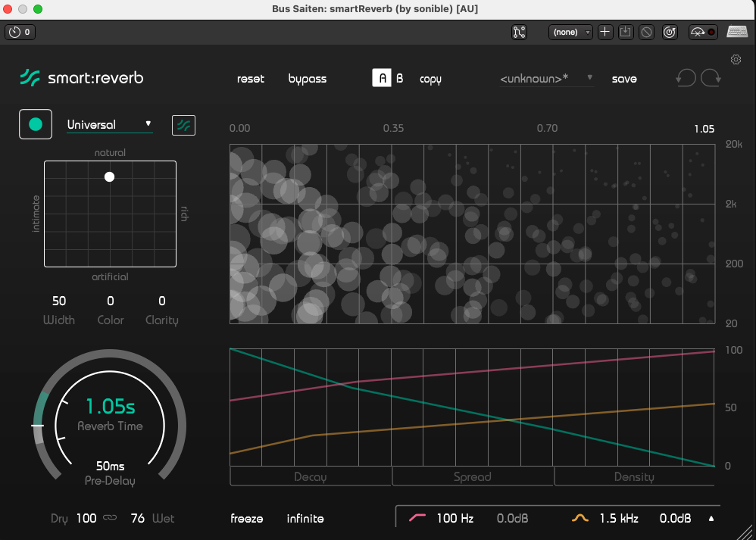Click the crossed-circle icon in the host toolbar
756x540 pixels.
tap(647, 33)
